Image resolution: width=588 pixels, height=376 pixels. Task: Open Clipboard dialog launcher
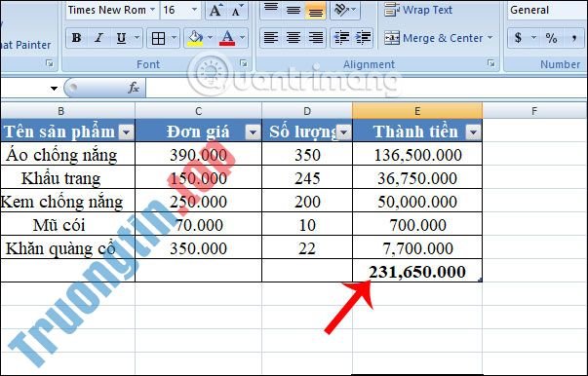click(50, 63)
